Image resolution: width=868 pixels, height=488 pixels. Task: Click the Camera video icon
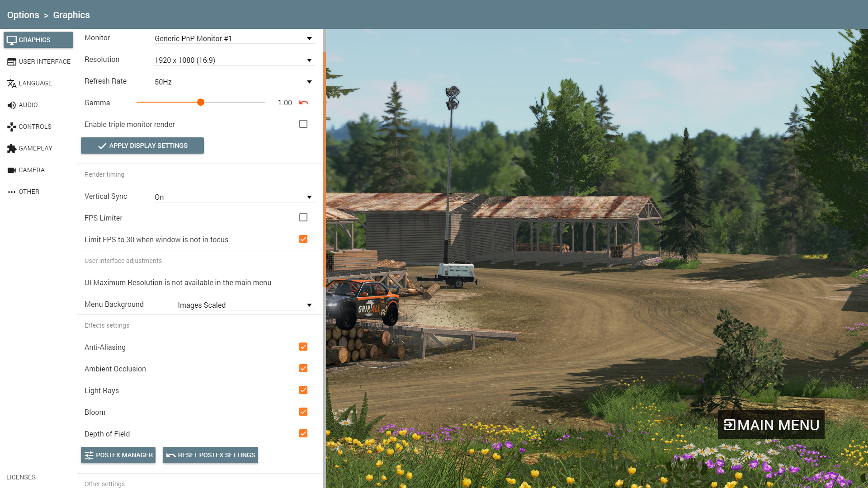(12, 170)
